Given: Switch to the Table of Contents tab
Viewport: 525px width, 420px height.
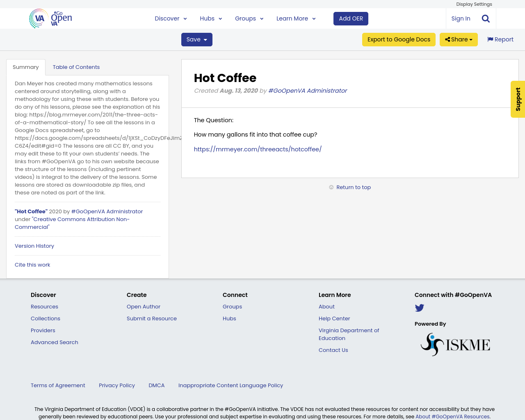Looking at the screenshot, I should point(76,66).
